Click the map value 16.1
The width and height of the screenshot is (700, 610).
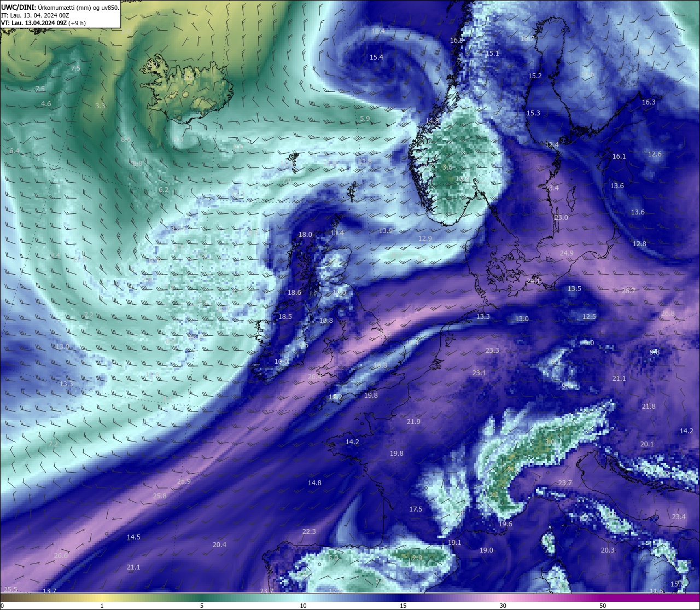[619, 156]
